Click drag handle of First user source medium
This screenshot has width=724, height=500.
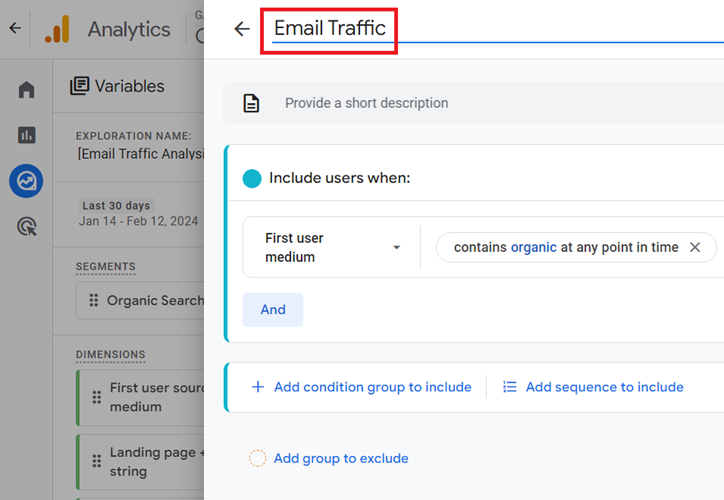[97, 397]
